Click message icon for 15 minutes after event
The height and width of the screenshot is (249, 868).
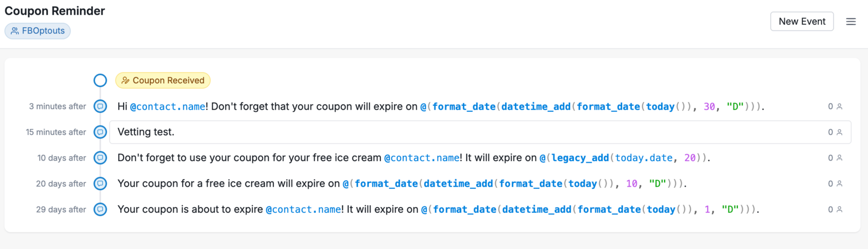tap(100, 132)
